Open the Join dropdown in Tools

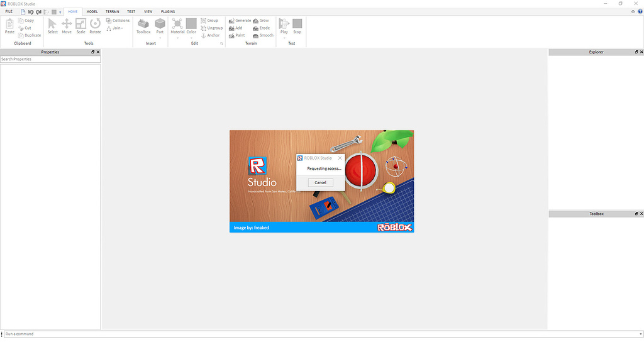click(x=114, y=28)
